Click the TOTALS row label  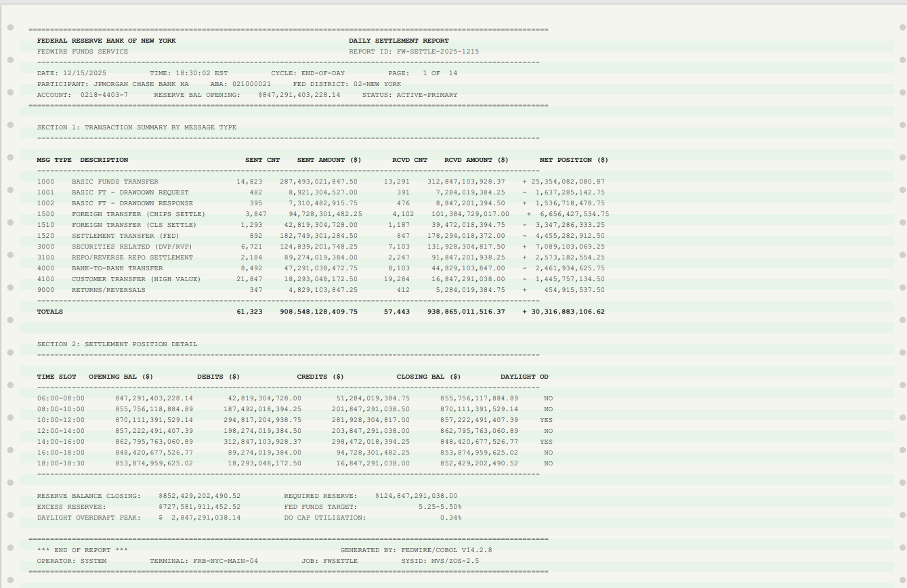click(x=50, y=312)
